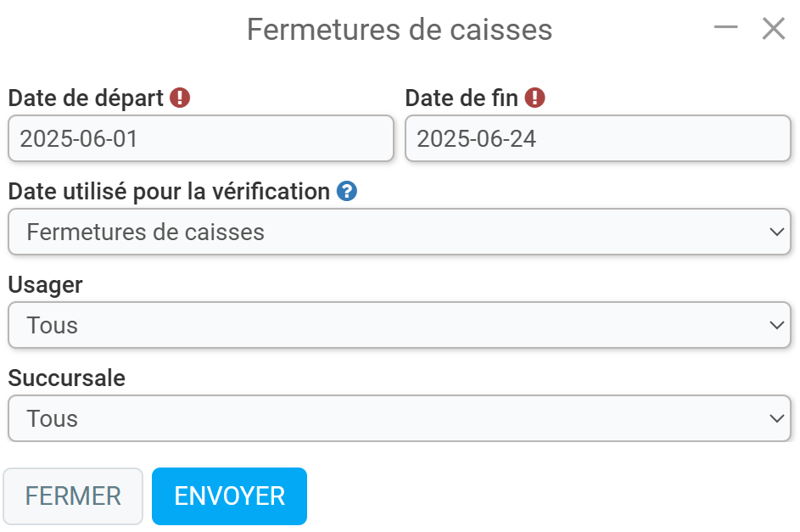Click the FERMER button

[73, 496]
